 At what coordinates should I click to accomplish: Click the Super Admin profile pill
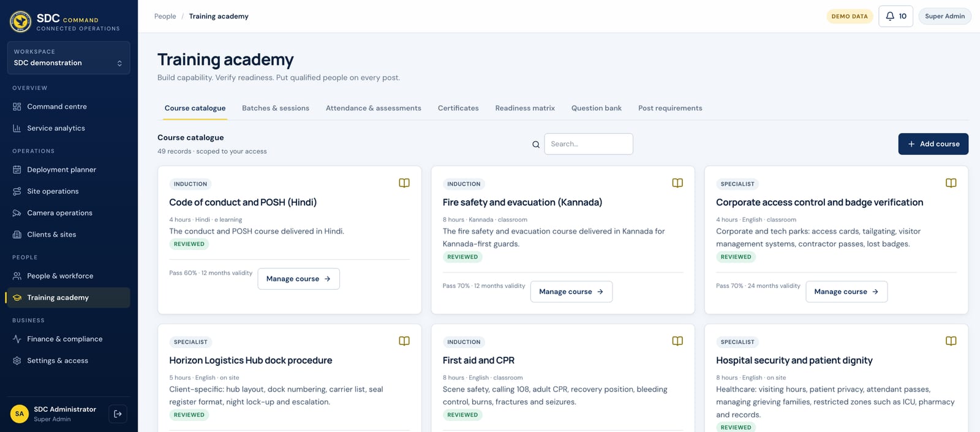pyautogui.click(x=944, y=17)
